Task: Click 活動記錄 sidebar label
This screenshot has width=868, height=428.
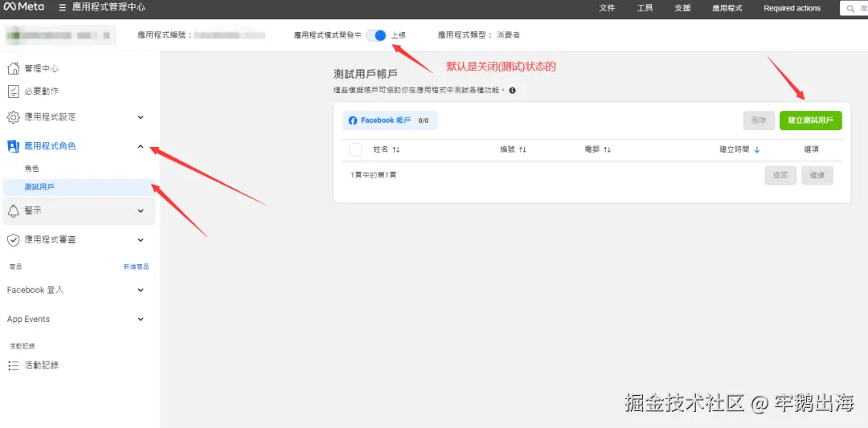Action: (42, 365)
